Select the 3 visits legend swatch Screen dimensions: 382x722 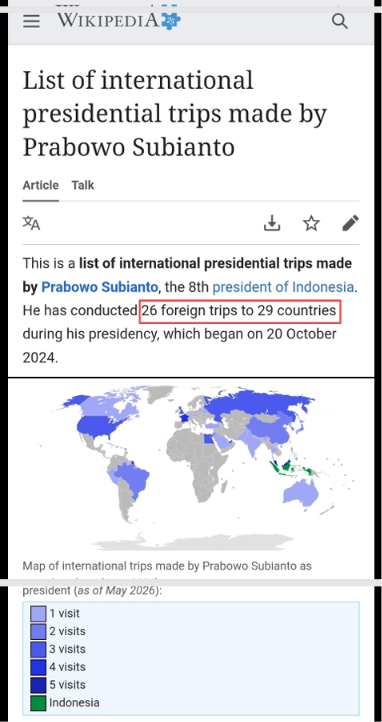pyautogui.click(x=38, y=649)
